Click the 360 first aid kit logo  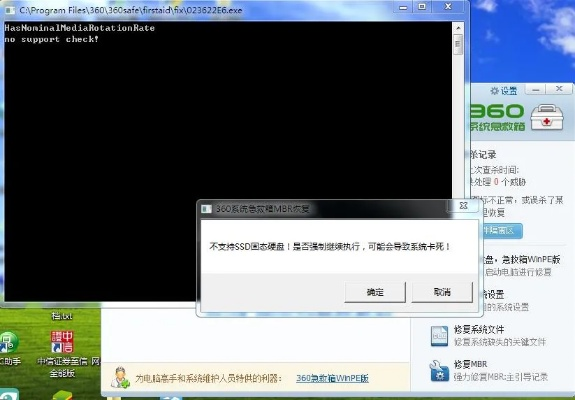tap(547, 117)
